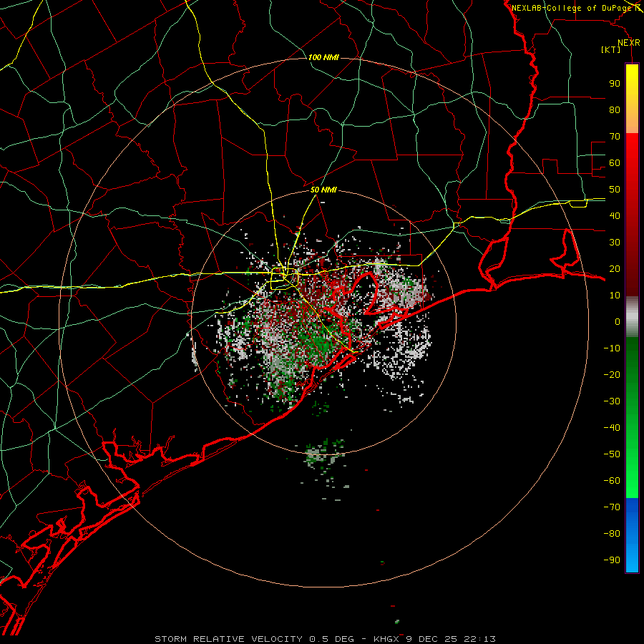Click the 10 value on the velocity scale
The image size is (644, 644).
[x=615, y=296]
